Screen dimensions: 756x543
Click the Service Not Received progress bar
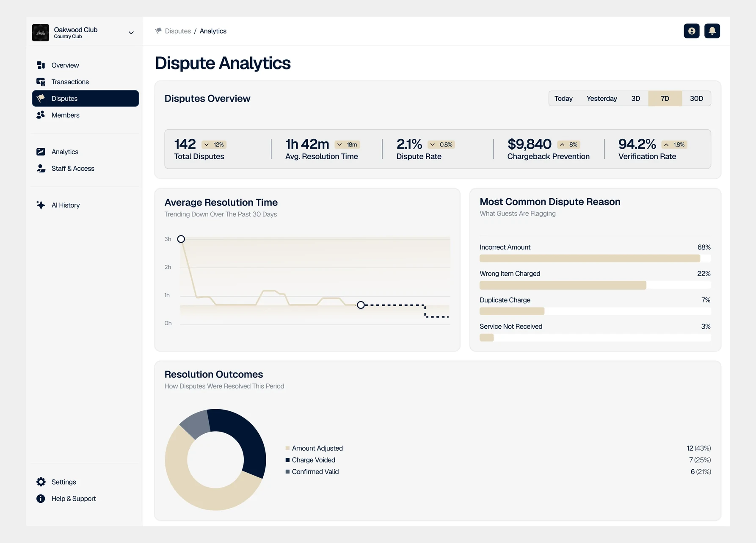coord(595,338)
